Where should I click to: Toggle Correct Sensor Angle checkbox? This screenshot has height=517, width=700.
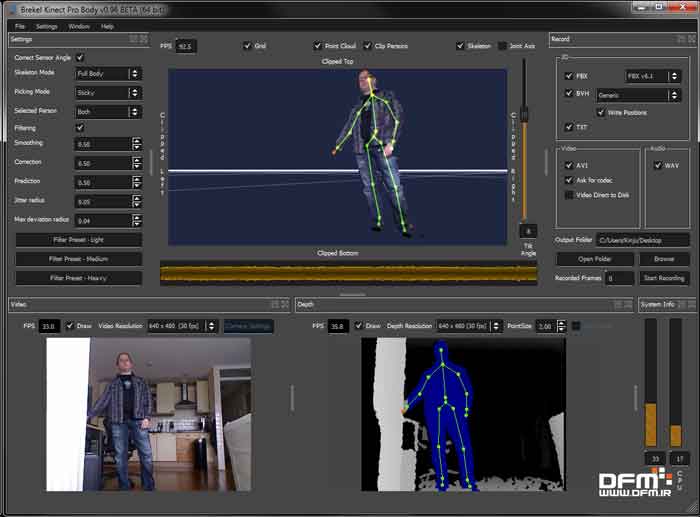[x=80, y=57]
